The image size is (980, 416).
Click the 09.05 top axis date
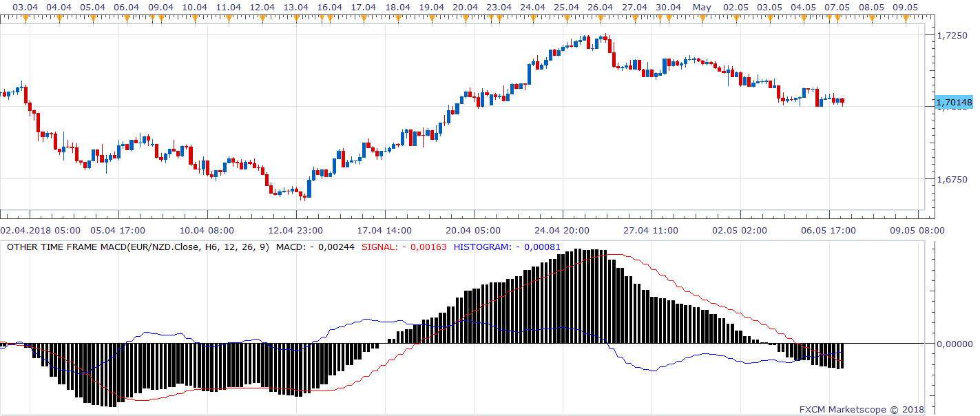point(905,7)
